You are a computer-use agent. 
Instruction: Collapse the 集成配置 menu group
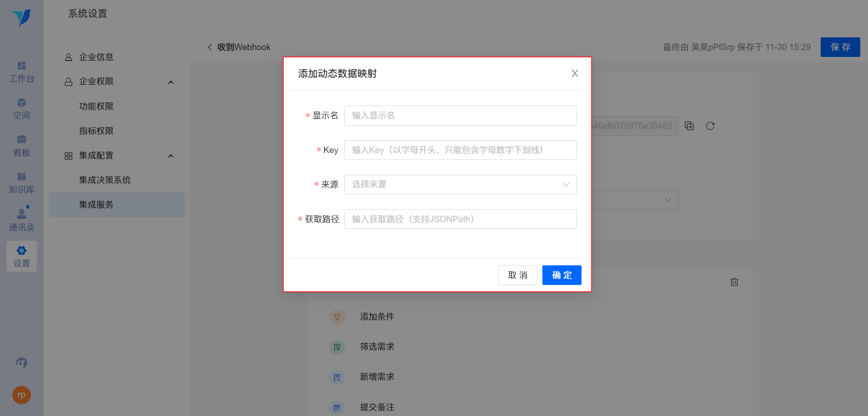click(171, 156)
